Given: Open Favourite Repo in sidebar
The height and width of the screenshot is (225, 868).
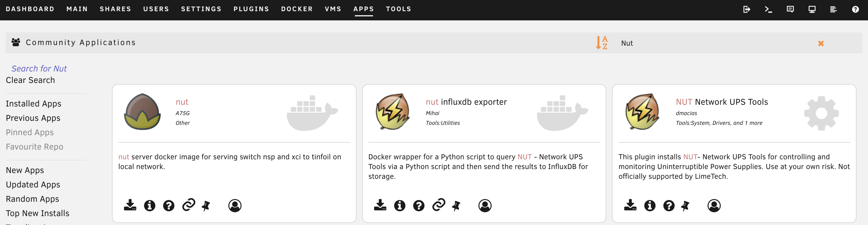Looking at the screenshot, I should 34,147.
